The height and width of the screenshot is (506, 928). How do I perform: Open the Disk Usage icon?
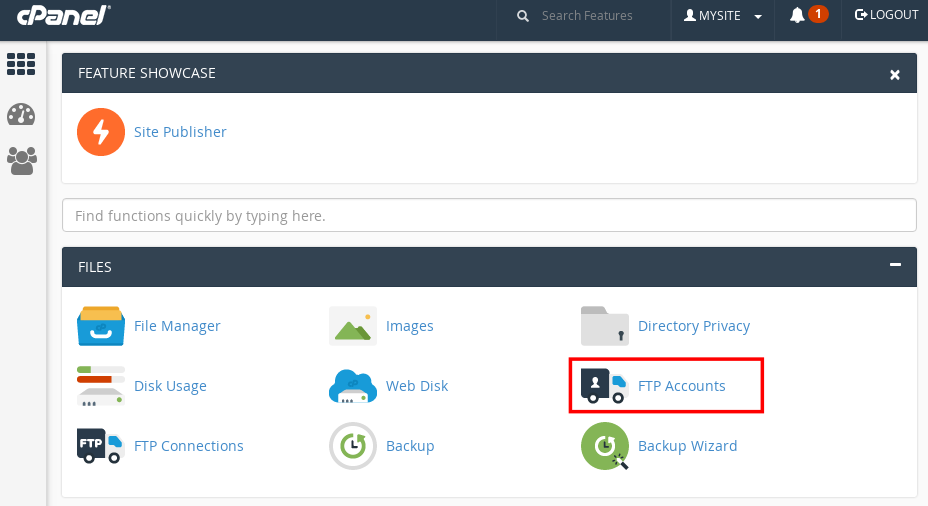tap(100, 386)
